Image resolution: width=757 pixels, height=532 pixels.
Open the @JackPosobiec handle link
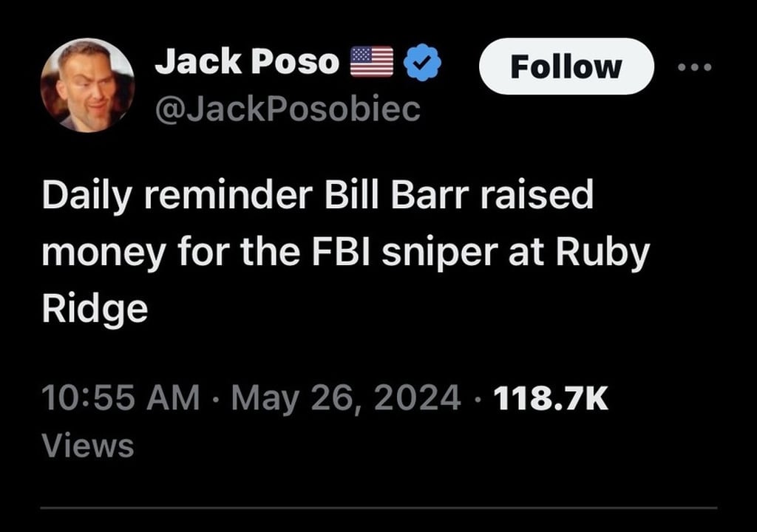coord(288,109)
